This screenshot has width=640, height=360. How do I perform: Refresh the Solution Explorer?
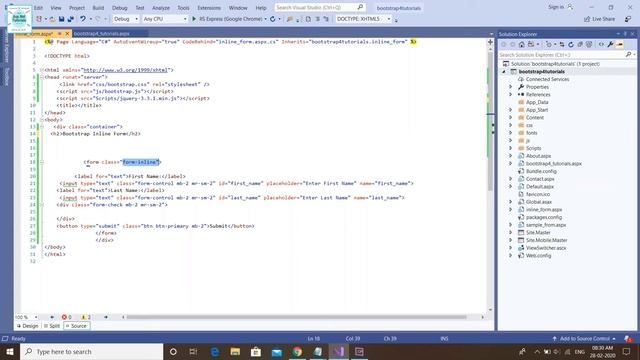[x=571, y=44]
